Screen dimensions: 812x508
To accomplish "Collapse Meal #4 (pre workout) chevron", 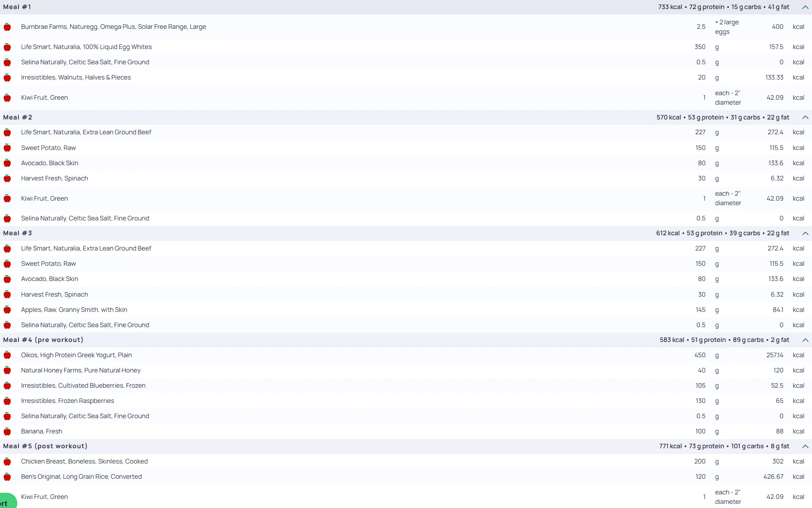I will 805,340.
